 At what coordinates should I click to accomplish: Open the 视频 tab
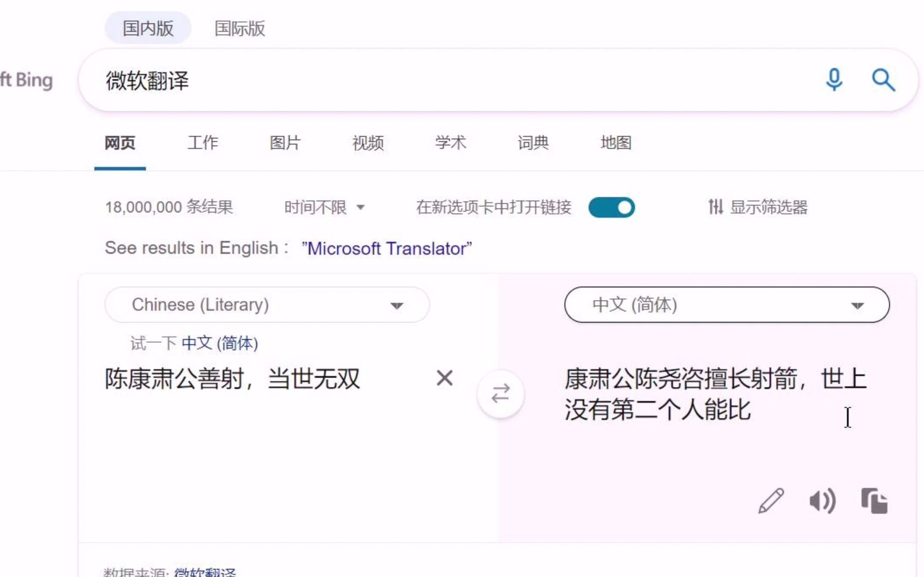(x=368, y=143)
